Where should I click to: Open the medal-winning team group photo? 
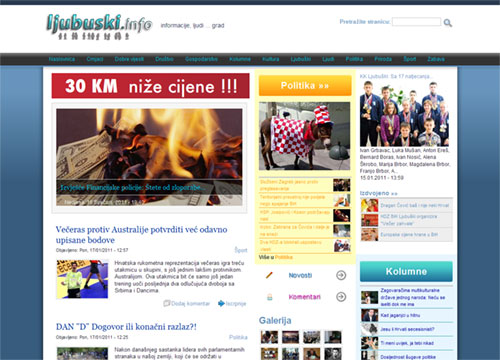pyautogui.click(x=404, y=113)
